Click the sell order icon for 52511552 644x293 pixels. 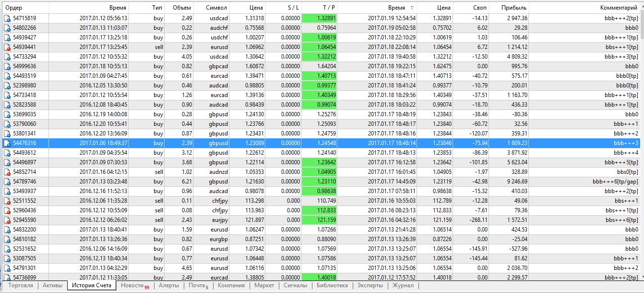[x=7, y=201]
